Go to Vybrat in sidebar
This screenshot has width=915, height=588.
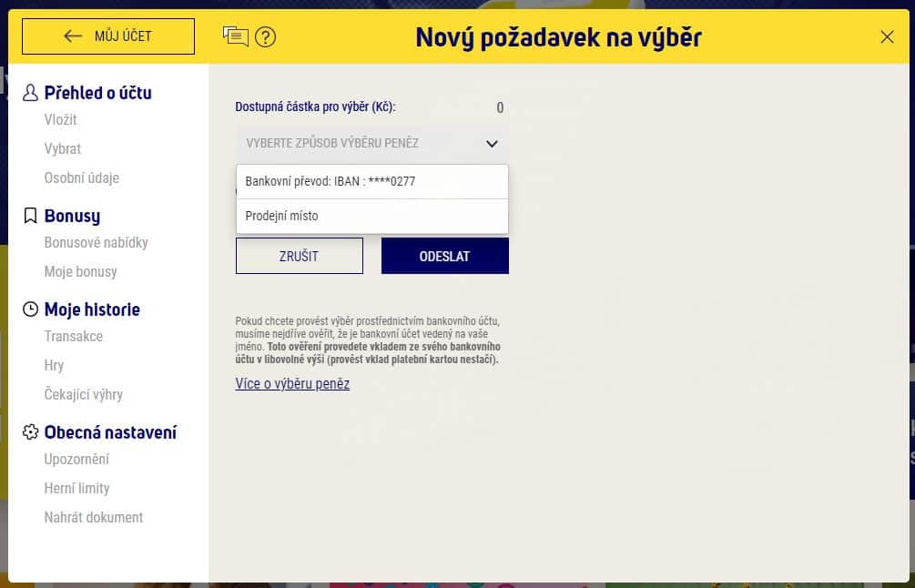[x=63, y=148]
